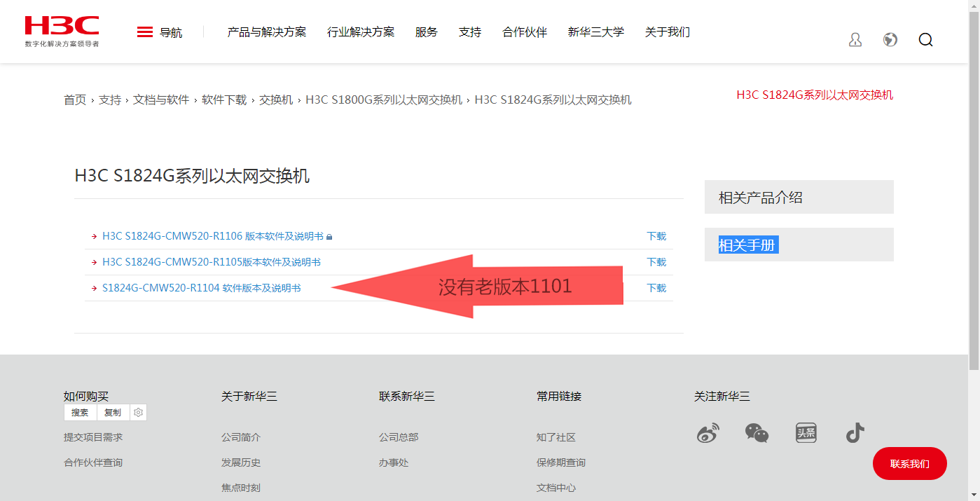
Task: Open the WeChat social icon
Action: [757, 433]
